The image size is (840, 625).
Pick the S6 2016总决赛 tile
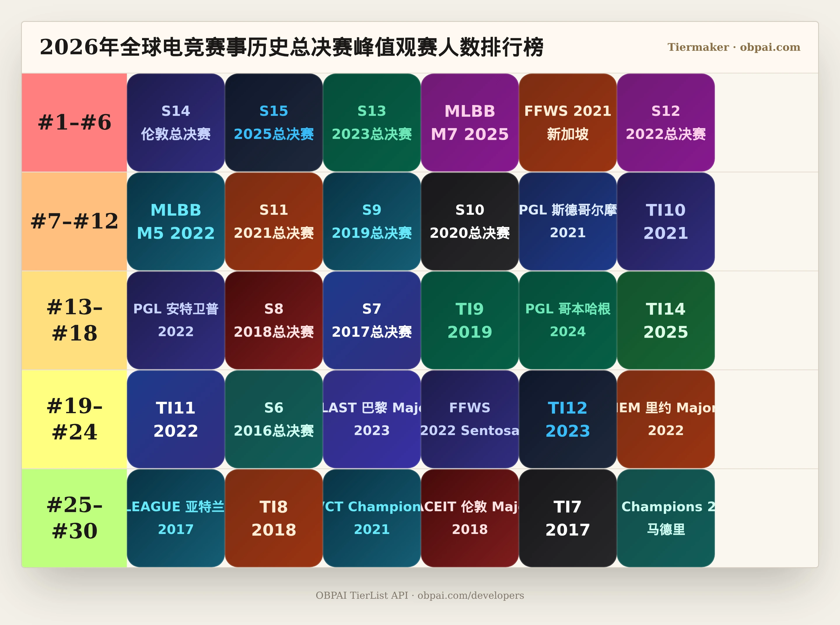coord(274,419)
